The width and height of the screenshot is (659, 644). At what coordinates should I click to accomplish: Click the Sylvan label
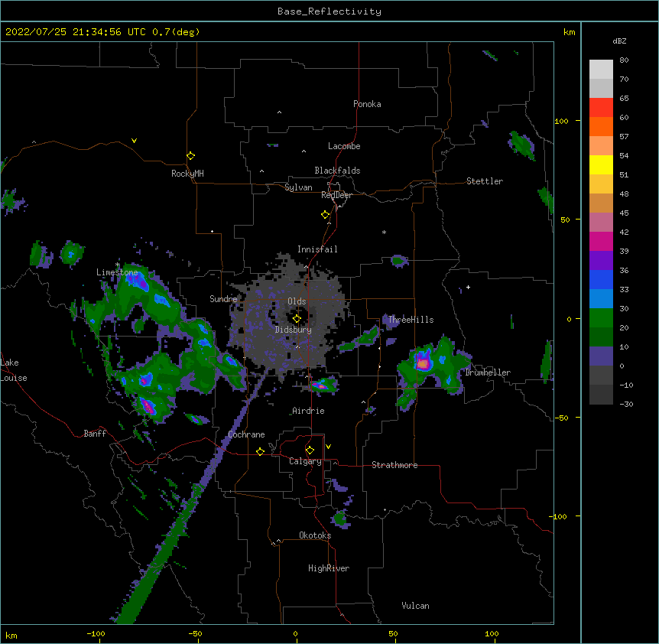click(x=298, y=187)
